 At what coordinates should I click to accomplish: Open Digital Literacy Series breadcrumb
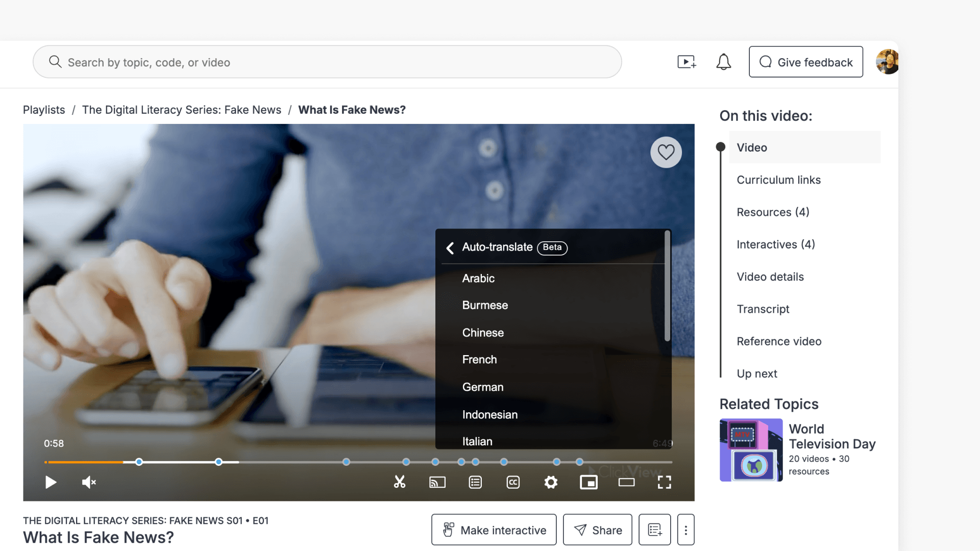182,110
